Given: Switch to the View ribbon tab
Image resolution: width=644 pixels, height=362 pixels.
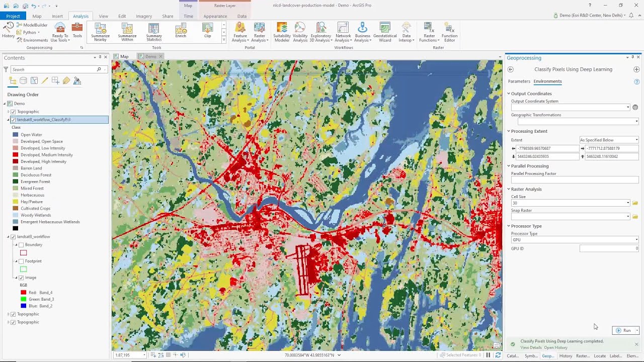Looking at the screenshot, I should tap(103, 16).
